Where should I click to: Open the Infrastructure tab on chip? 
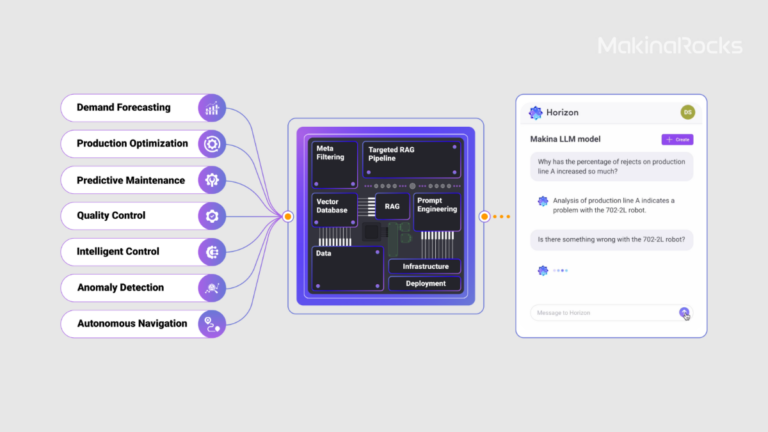[x=425, y=267]
